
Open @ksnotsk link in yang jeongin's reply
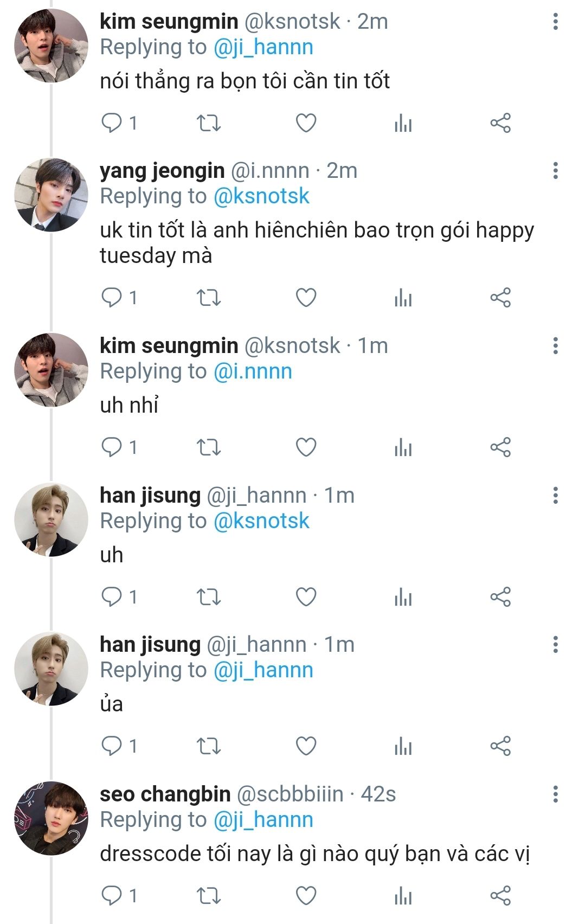point(261,196)
